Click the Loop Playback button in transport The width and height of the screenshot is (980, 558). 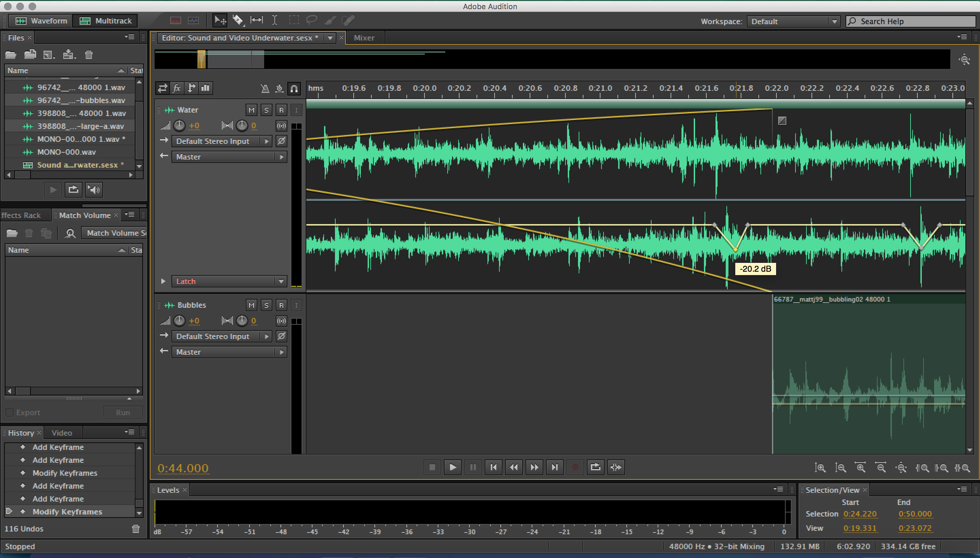coord(595,467)
